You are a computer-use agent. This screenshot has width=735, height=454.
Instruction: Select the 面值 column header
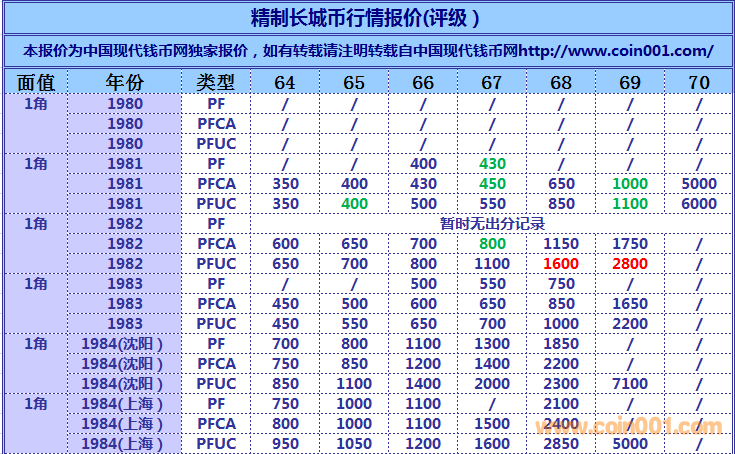[x=36, y=82]
